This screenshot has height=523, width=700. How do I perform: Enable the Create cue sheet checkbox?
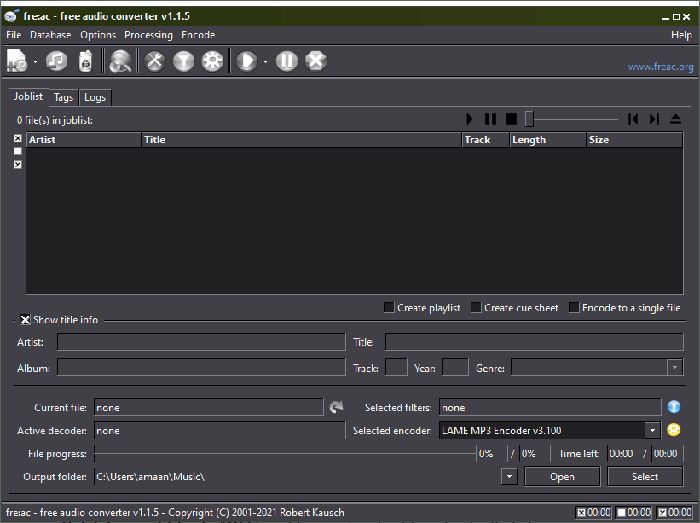pyautogui.click(x=477, y=308)
